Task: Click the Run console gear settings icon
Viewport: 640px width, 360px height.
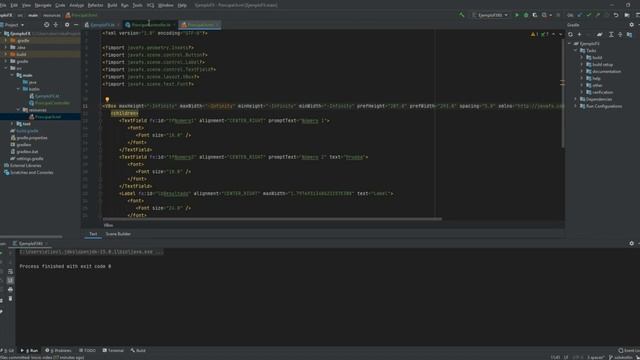Action: point(631,243)
